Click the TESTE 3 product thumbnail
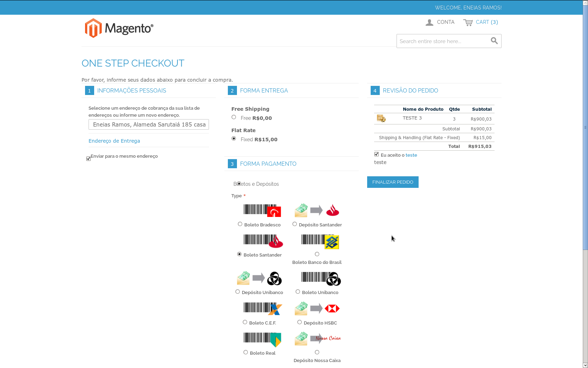588x368 pixels. [381, 118]
